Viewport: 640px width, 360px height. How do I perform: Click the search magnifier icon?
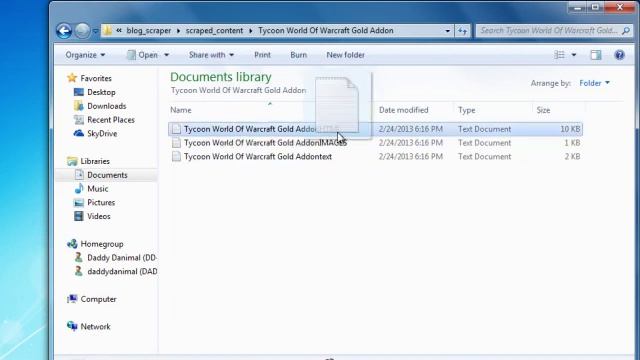click(626, 31)
